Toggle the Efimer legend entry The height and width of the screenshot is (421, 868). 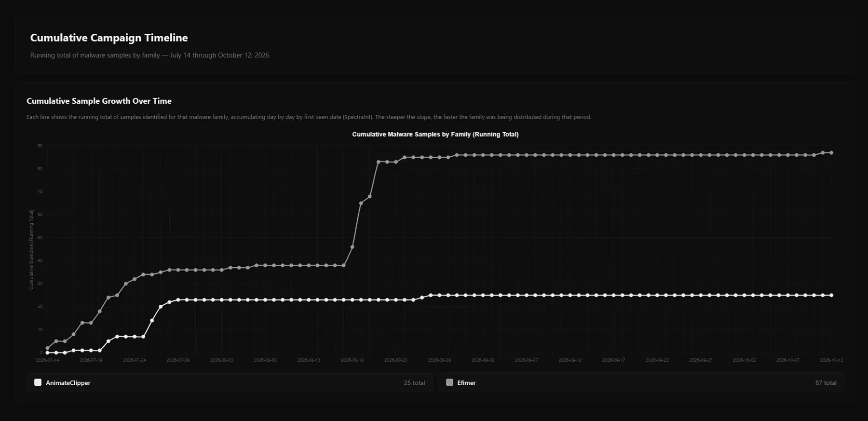[x=641, y=382]
